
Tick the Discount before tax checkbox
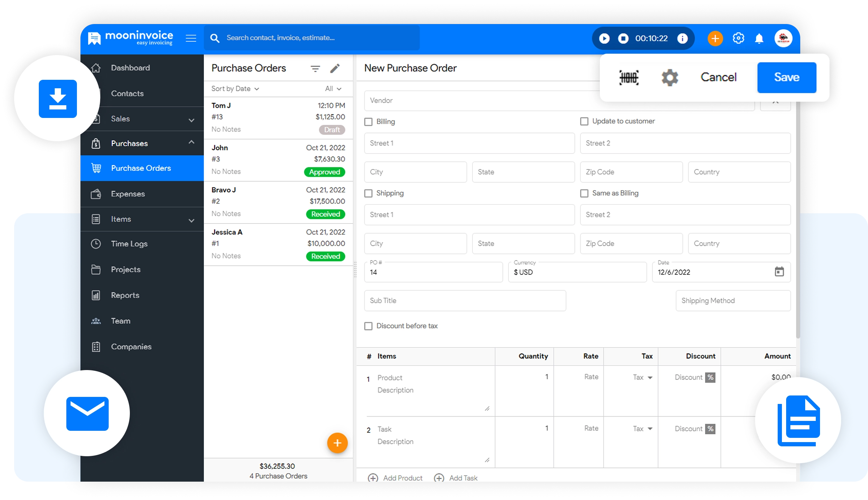[368, 326]
